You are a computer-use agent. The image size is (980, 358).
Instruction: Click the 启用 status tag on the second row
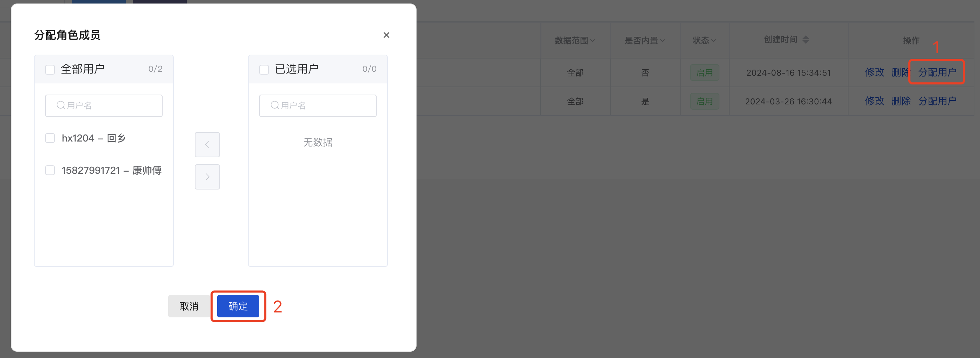(704, 101)
